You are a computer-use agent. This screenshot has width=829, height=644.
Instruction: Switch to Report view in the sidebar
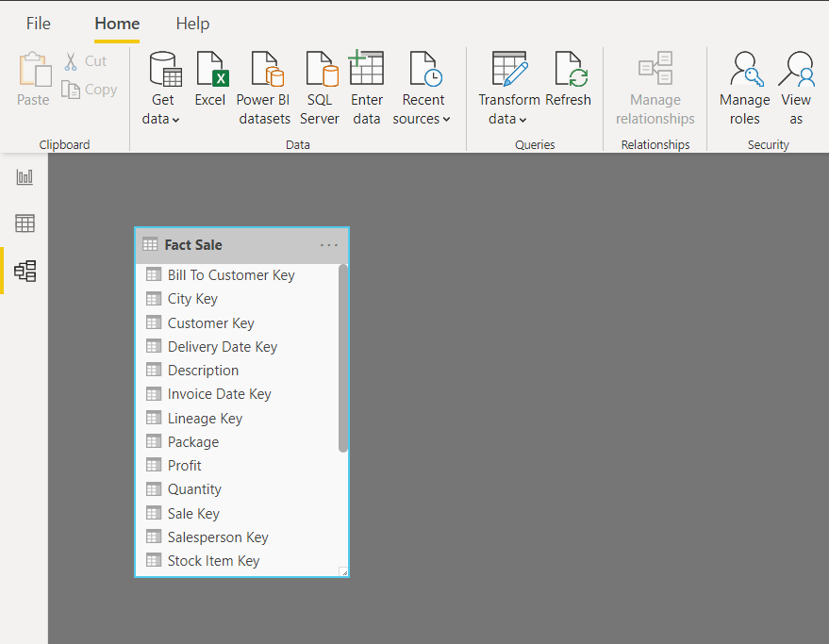[x=24, y=175]
